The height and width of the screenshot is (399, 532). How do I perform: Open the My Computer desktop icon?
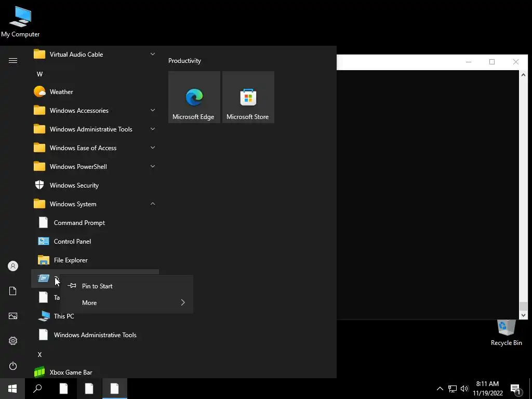point(20,21)
